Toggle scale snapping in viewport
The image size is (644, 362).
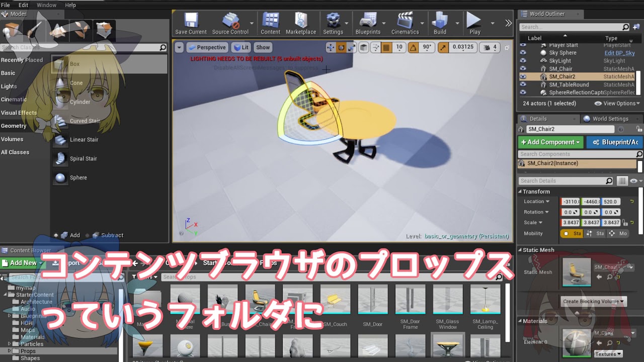click(x=442, y=47)
